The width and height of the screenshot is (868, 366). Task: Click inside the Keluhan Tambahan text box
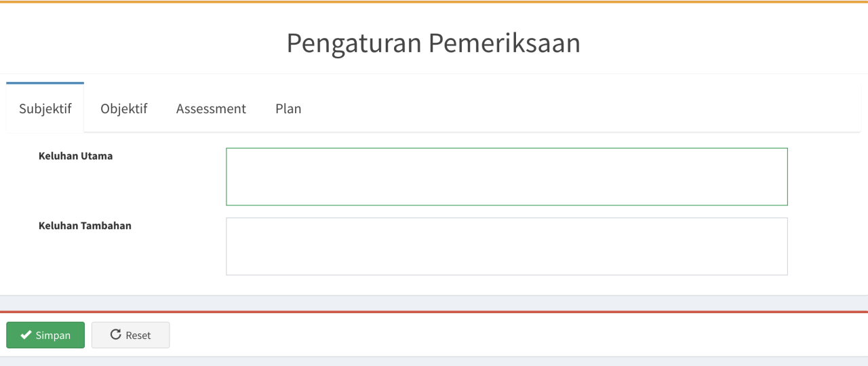click(507, 247)
